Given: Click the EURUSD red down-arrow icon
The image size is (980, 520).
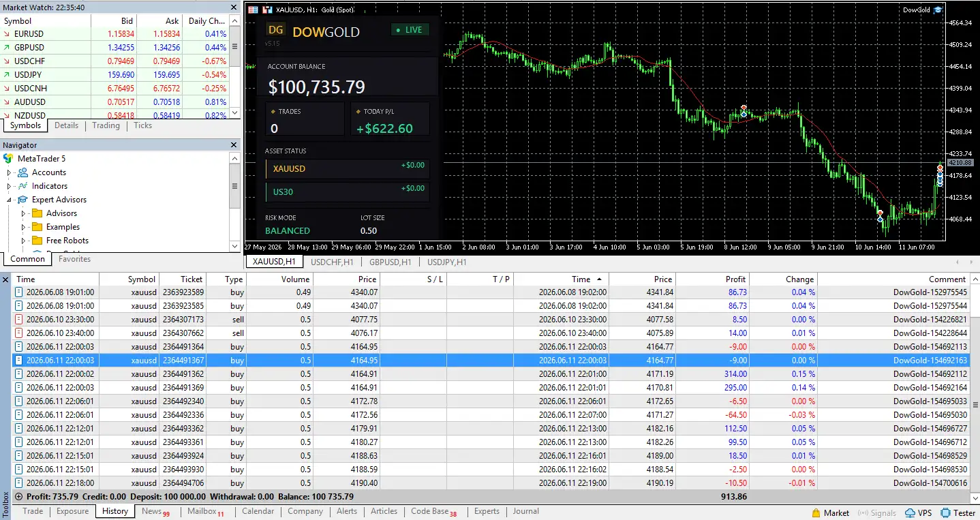Looking at the screenshot, I should (7, 34).
